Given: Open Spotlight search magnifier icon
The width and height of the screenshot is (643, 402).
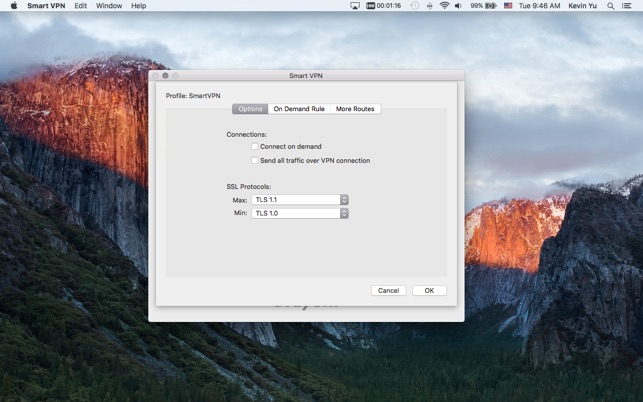Looking at the screenshot, I should point(610,6).
